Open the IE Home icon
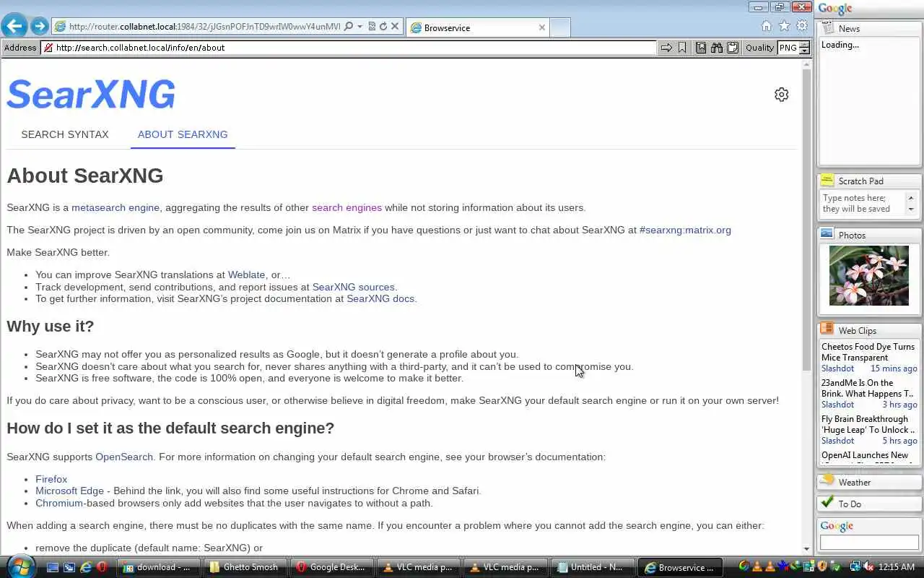924x578 pixels. [x=767, y=26]
